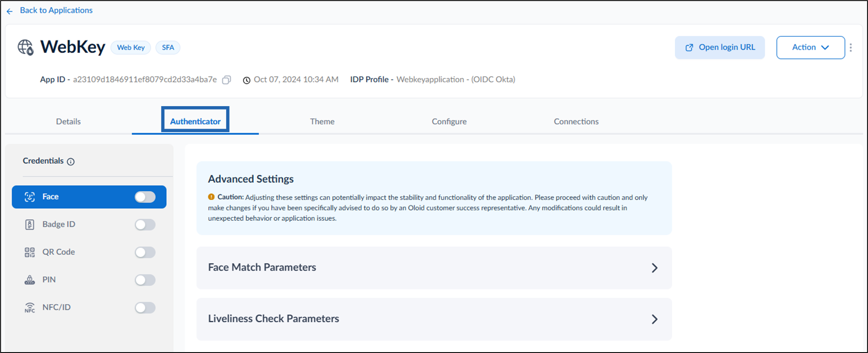Go to the Configure tab
This screenshot has height=353, width=868.
coord(449,122)
